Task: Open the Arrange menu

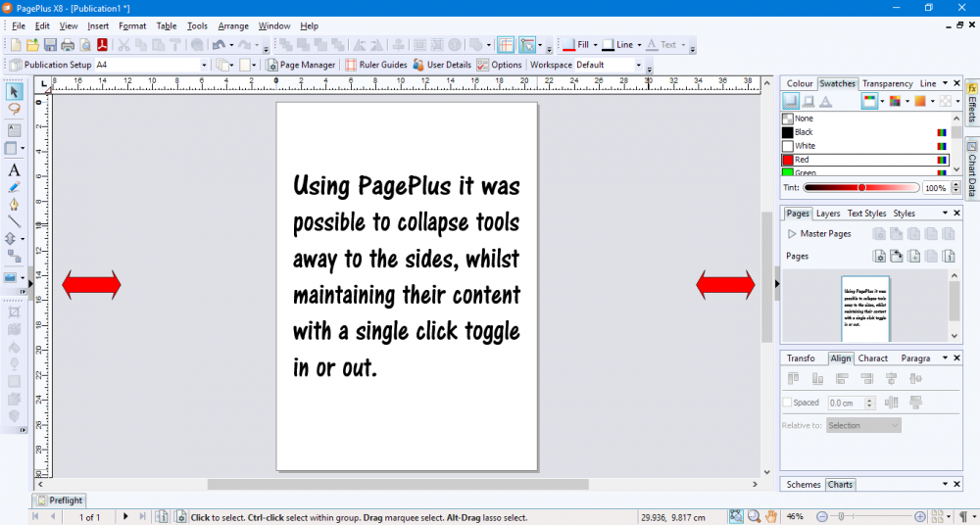Action: (233, 25)
